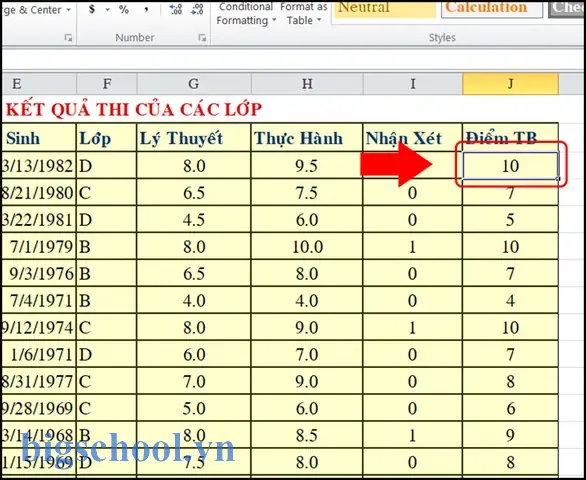Select Lý Thuyết cell in the 3/22/1981 row
The image size is (586, 480).
(194, 219)
